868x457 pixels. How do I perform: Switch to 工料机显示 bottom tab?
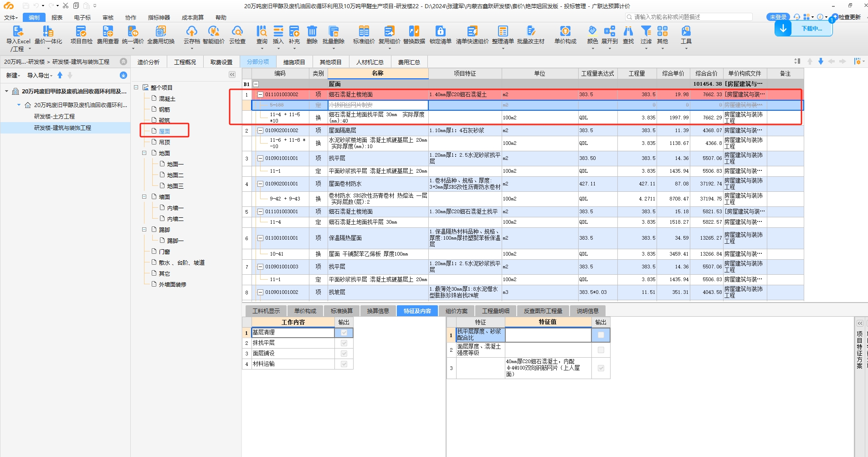[x=266, y=311]
